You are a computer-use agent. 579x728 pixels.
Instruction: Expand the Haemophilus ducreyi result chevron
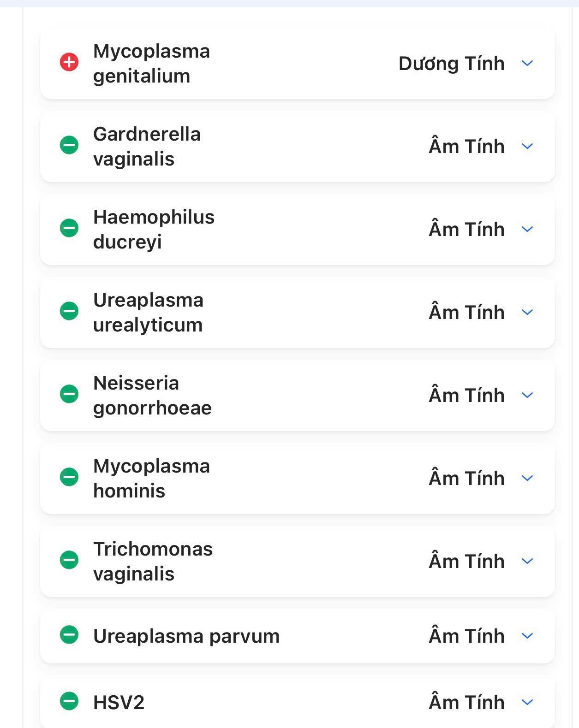pos(527,229)
